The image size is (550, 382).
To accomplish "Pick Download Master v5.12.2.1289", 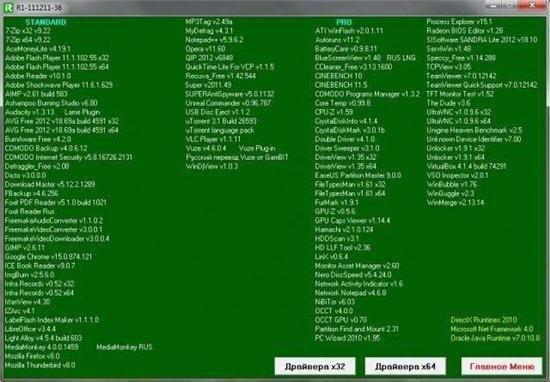I will [50, 185].
